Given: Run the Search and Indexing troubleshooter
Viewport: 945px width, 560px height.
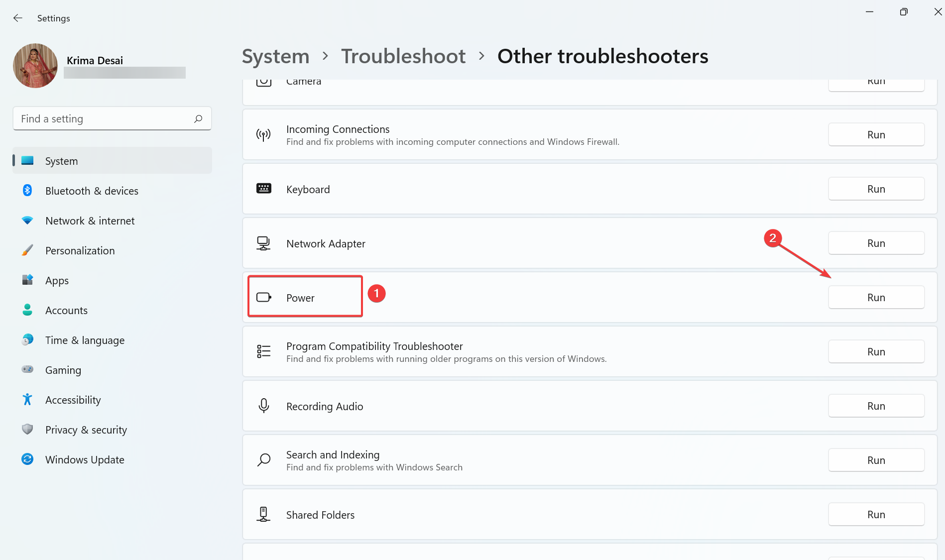Looking at the screenshot, I should 876,460.
